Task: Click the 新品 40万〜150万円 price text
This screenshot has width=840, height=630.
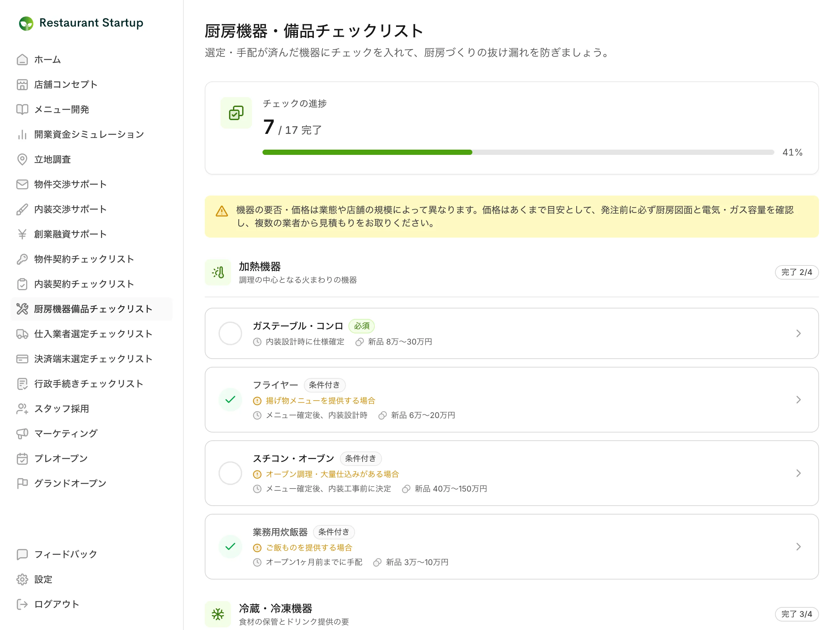Action: point(451,489)
